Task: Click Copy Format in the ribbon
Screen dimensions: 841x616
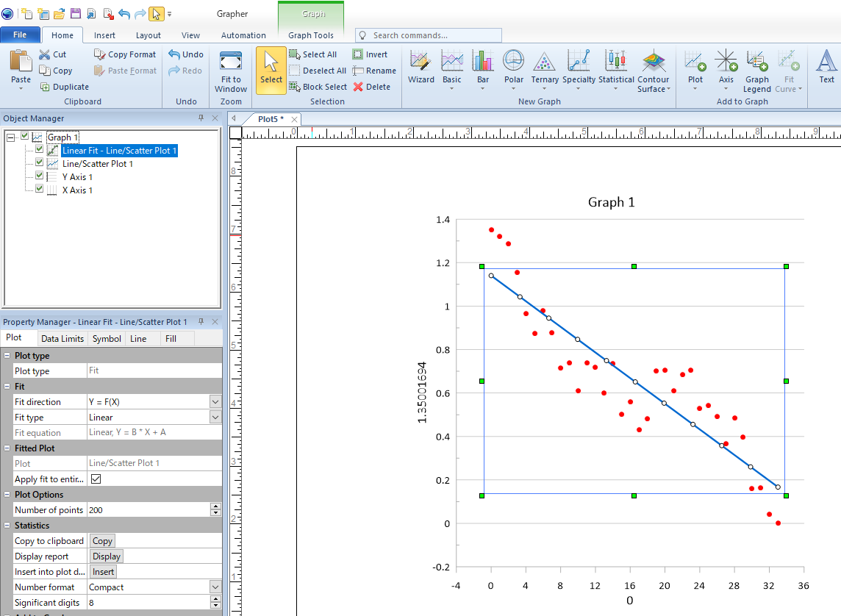Action: (124, 54)
